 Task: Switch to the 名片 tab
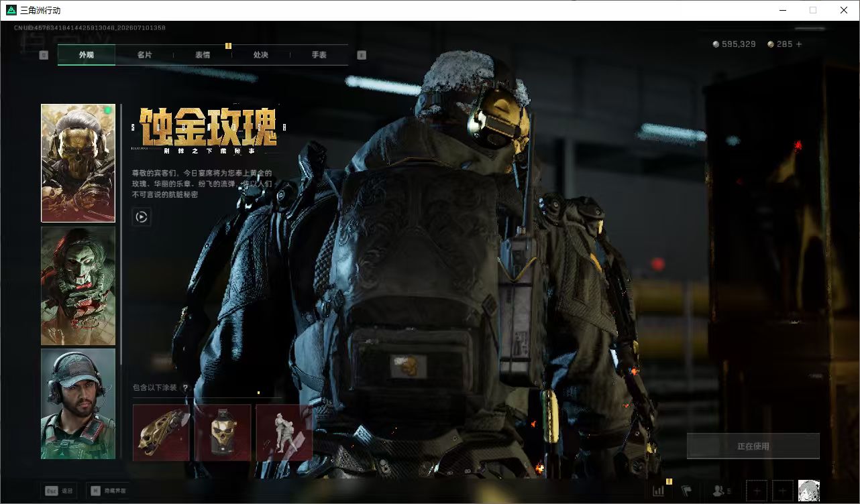coord(144,55)
